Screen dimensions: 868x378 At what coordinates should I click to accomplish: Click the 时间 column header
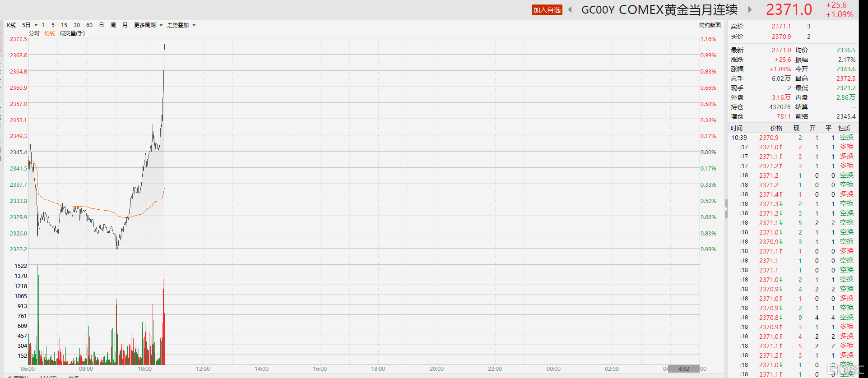tap(737, 128)
